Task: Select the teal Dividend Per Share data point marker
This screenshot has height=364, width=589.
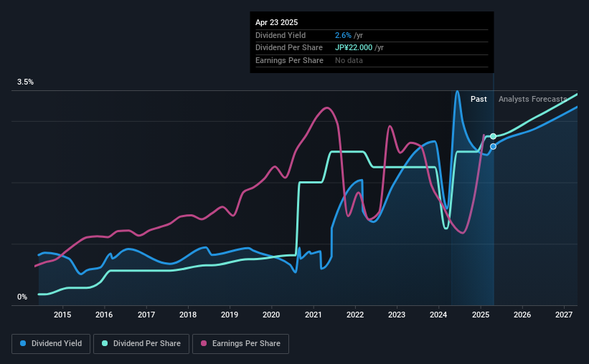Action: click(493, 136)
